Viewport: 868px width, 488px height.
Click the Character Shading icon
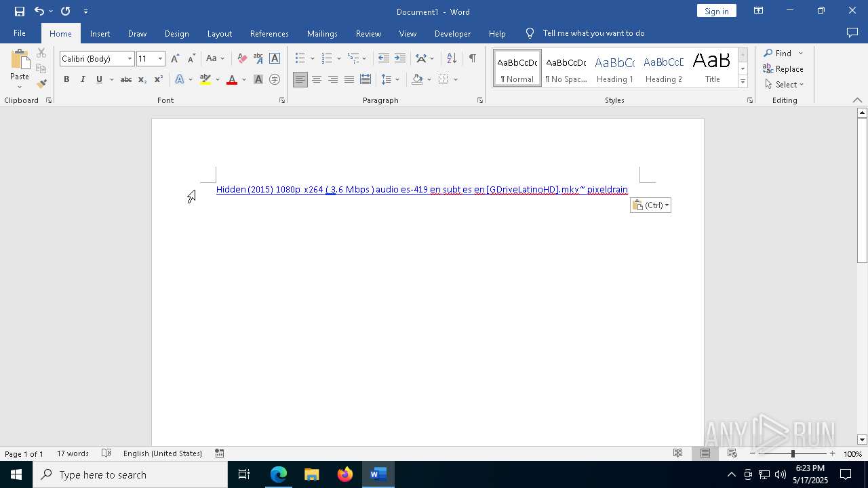coord(258,80)
